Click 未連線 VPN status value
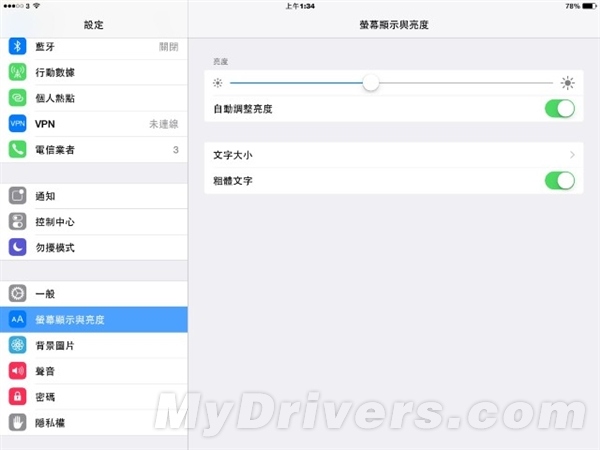This screenshot has height=450, width=600. tap(163, 124)
